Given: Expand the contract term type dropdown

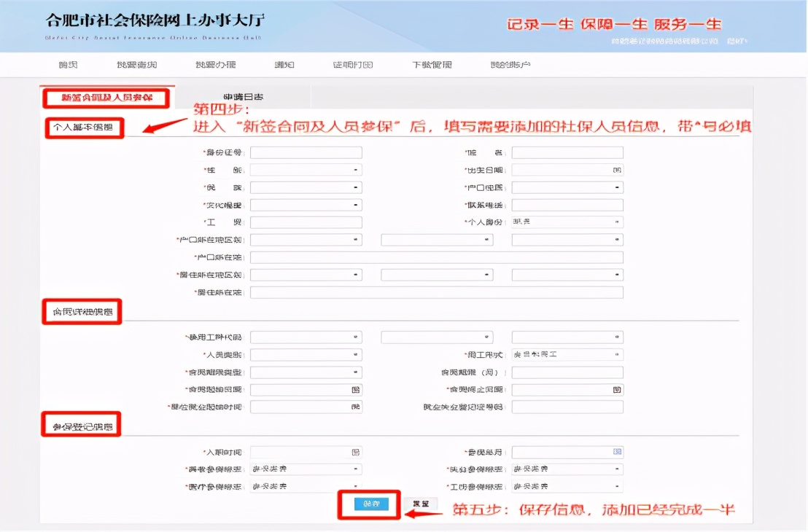Looking at the screenshot, I should (306, 372).
